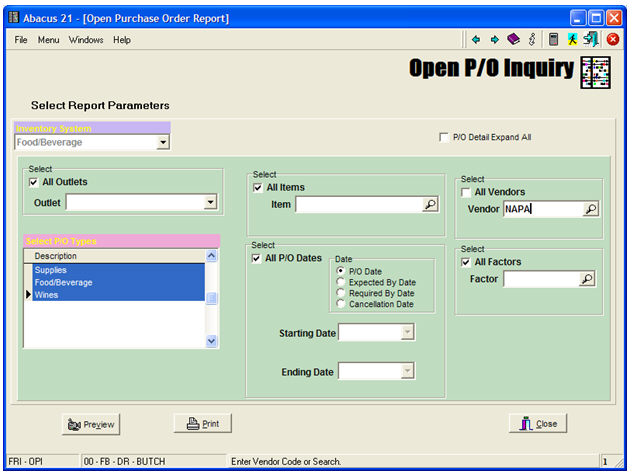This screenshot has height=476, width=632.
Task: Click the back arrow toolbar icon
Action: click(x=476, y=40)
